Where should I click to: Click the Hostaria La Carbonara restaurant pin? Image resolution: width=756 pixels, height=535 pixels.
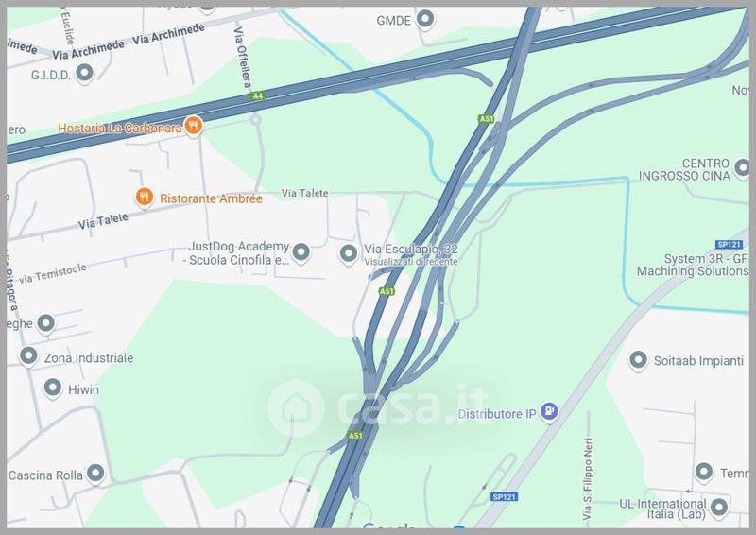(193, 127)
